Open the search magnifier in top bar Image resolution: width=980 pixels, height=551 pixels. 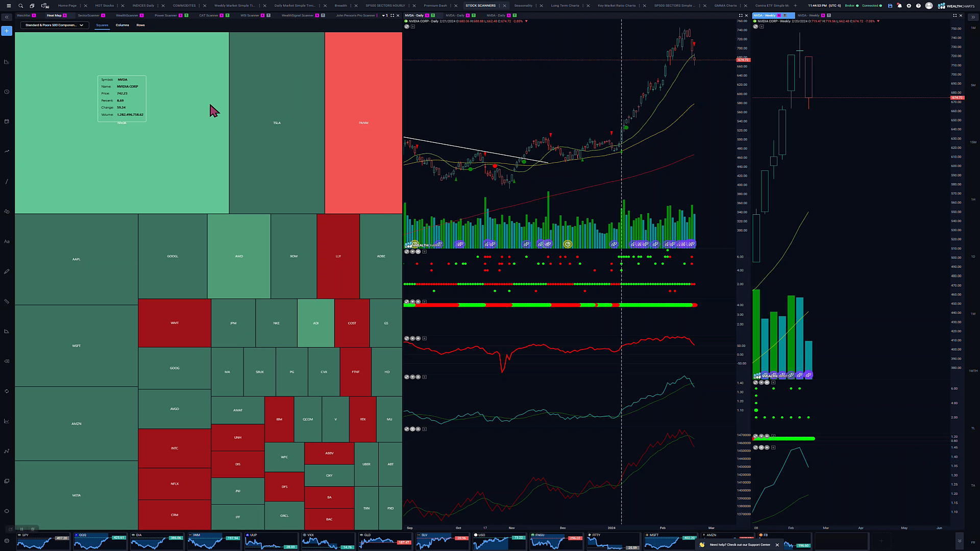pyautogui.click(x=21, y=6)
